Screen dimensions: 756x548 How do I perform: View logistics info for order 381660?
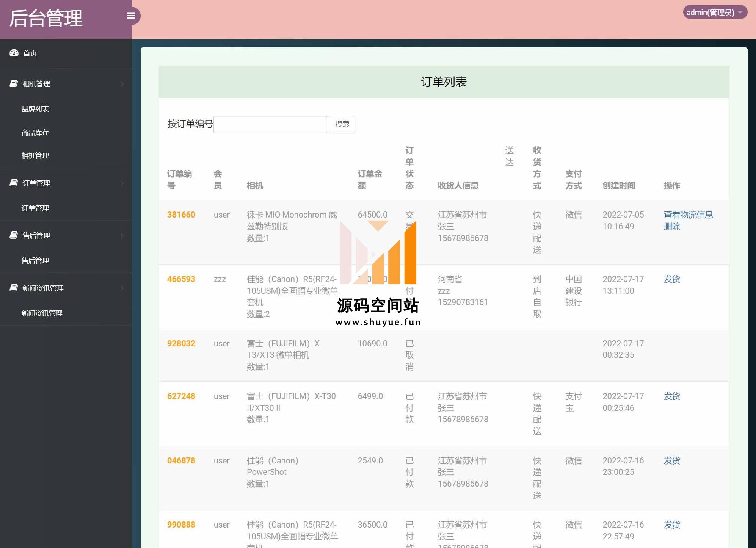688,215
